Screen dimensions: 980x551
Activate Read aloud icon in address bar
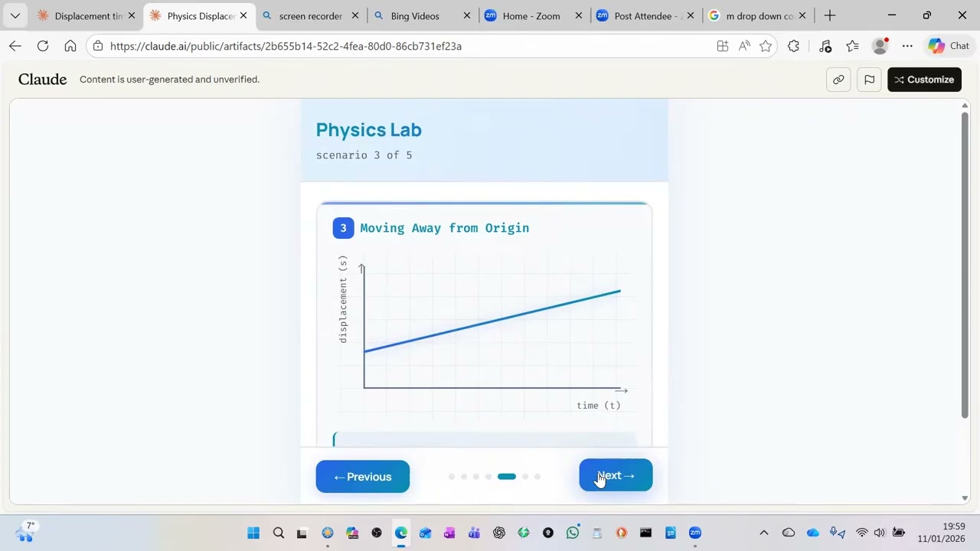coord(743,46)
